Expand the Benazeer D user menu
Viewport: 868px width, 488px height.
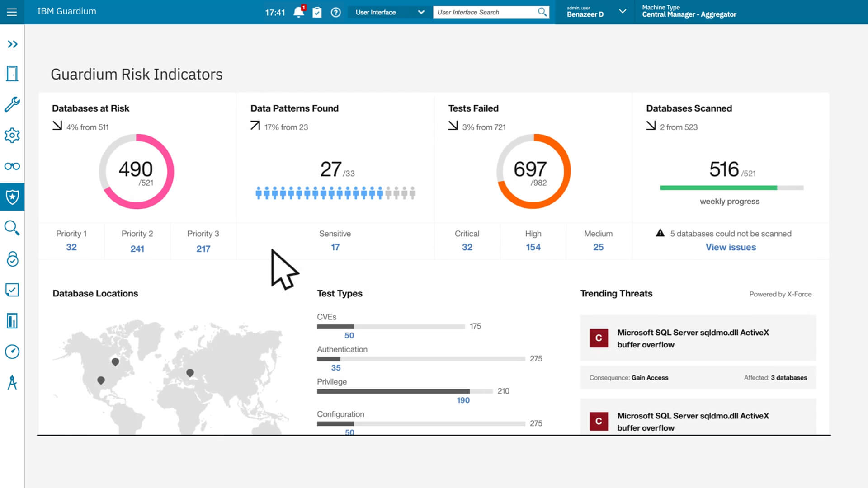(623, 11)
